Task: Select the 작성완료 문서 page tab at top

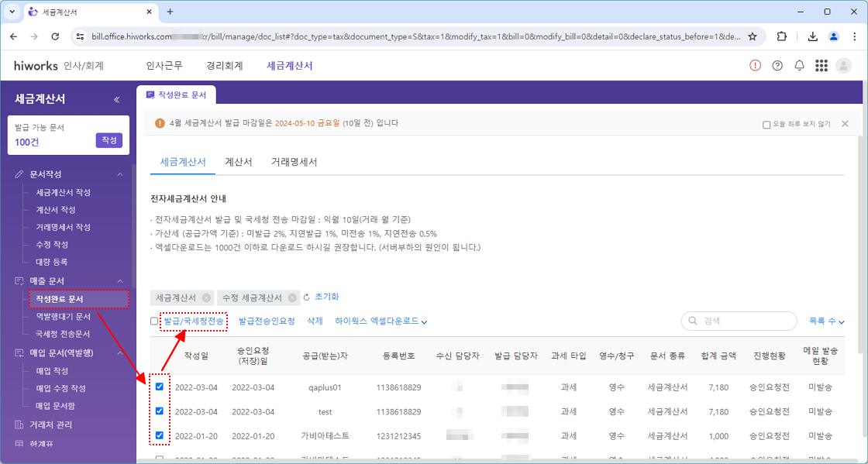Action: (x=176, y=95)
